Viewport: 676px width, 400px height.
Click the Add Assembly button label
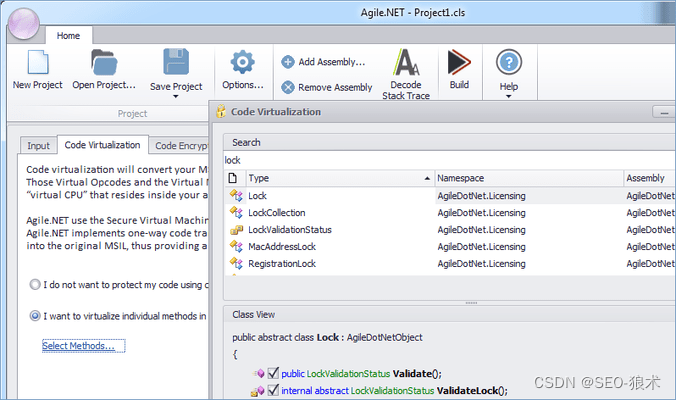[x=332, y=62]
